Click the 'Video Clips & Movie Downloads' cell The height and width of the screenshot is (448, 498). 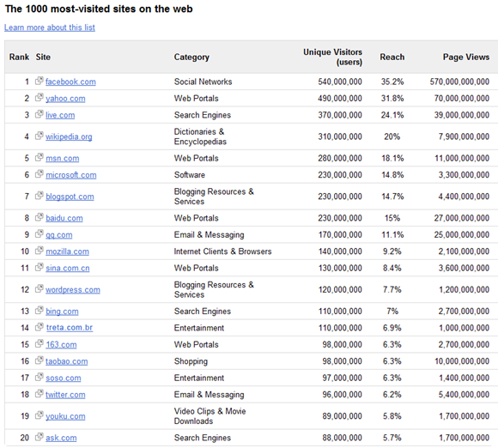pos(210,416)
